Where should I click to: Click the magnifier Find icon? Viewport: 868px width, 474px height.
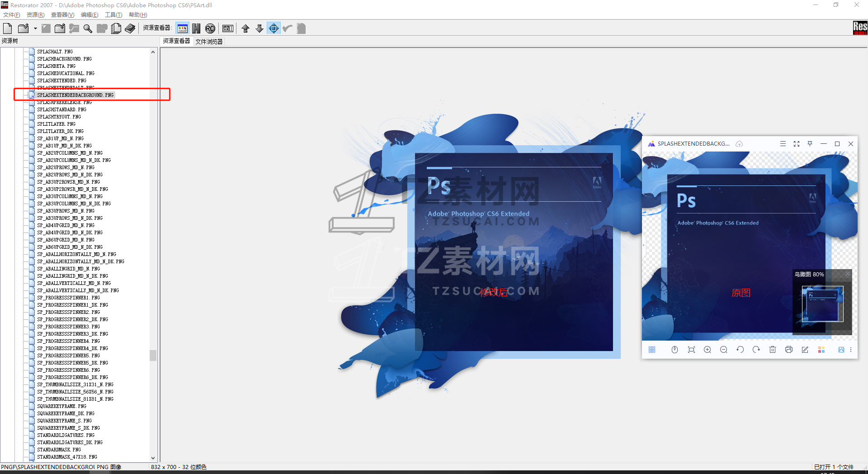[88, 28]
